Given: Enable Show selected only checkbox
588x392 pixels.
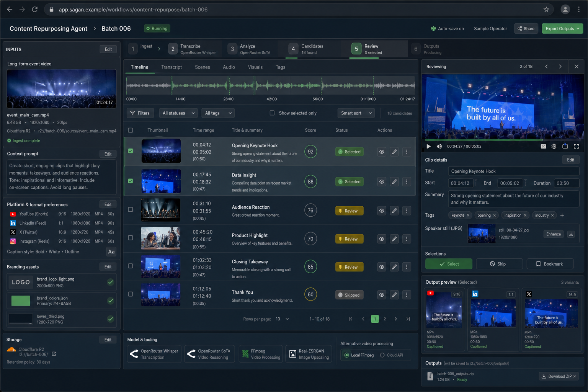Looking at the screenshot, I should pyautogui.click(x=272, y=113).
